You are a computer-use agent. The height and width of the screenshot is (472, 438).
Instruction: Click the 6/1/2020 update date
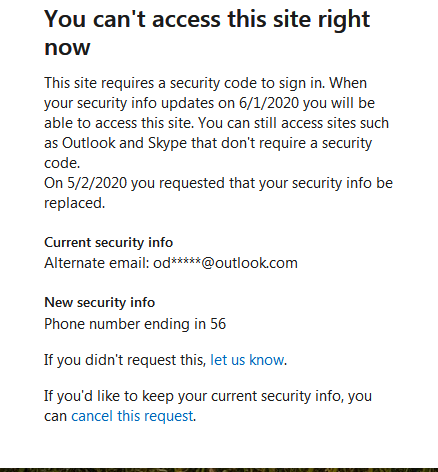click(x=269, y=103)
